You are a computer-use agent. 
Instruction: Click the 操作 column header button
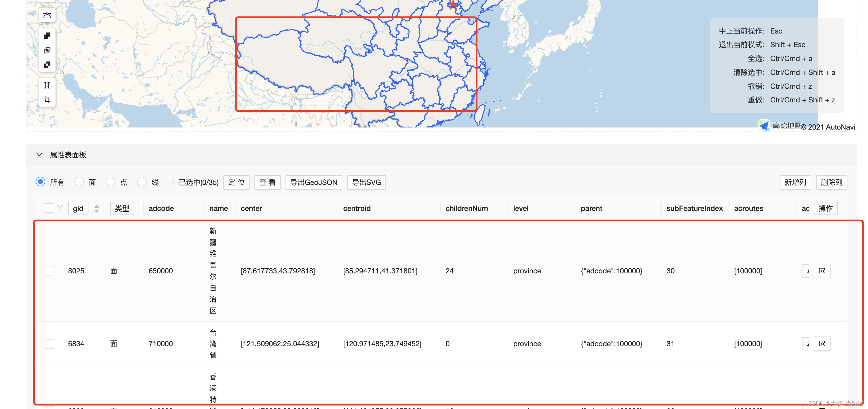click(x=825, y=208)
